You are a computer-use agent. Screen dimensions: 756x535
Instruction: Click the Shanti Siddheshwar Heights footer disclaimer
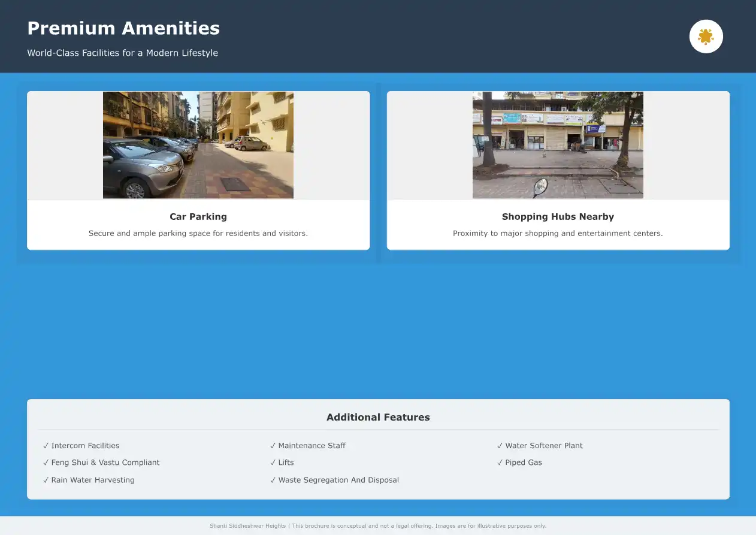point(377,526)
